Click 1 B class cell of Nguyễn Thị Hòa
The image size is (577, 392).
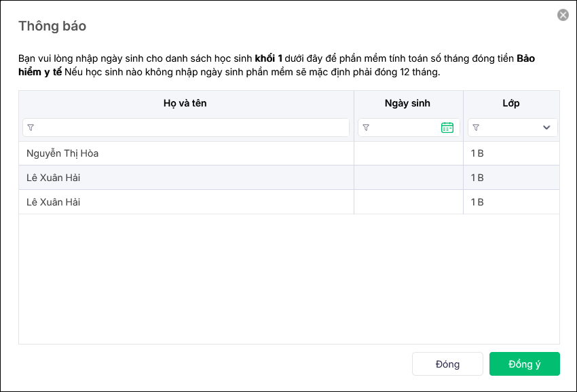pos(477,153)
